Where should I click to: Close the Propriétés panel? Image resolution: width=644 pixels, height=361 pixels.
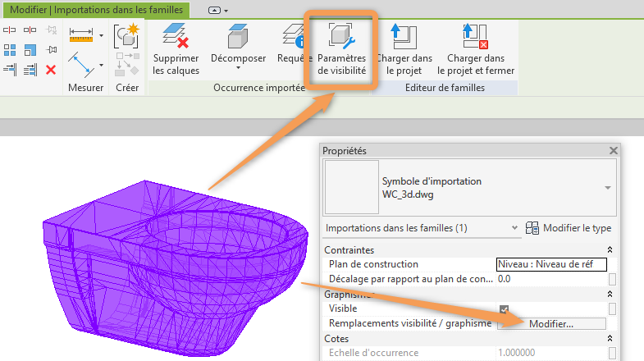[613, 151]
